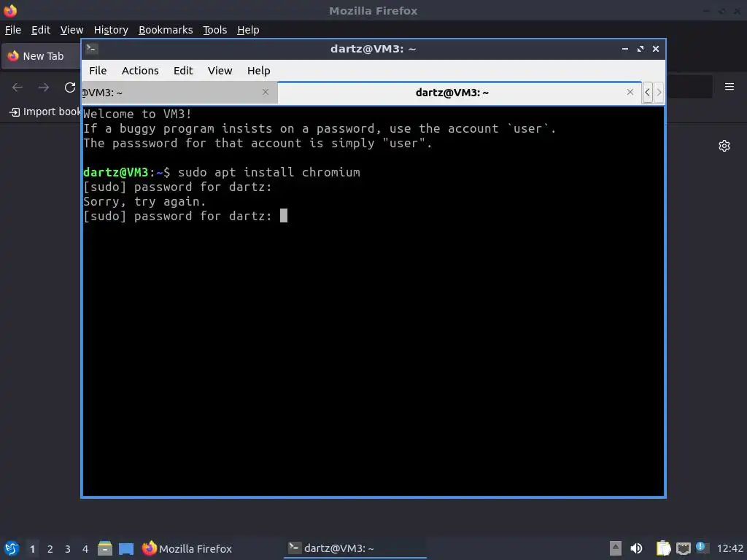Switch to workspace 1
747x560 pixels.
pyautogui.click(x=32, y=549)
